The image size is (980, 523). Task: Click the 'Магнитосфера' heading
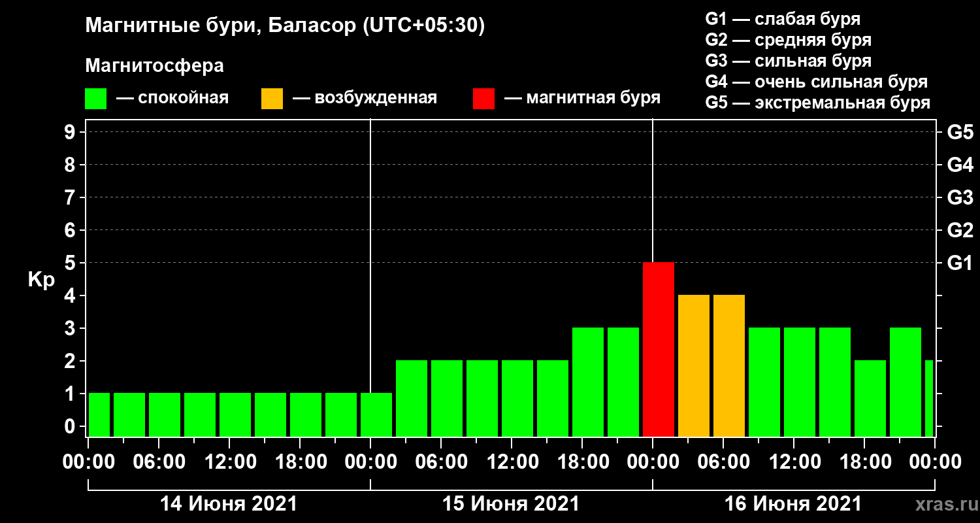click(154, 66)
